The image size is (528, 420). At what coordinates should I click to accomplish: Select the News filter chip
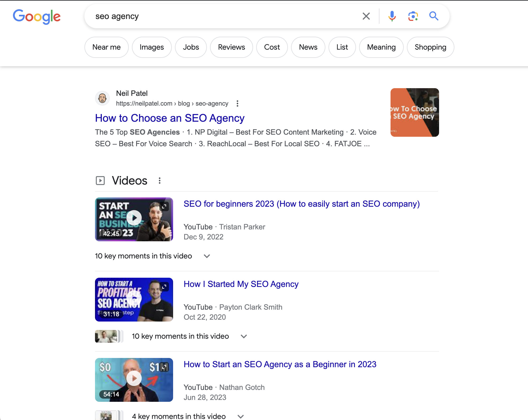[308, 47]
